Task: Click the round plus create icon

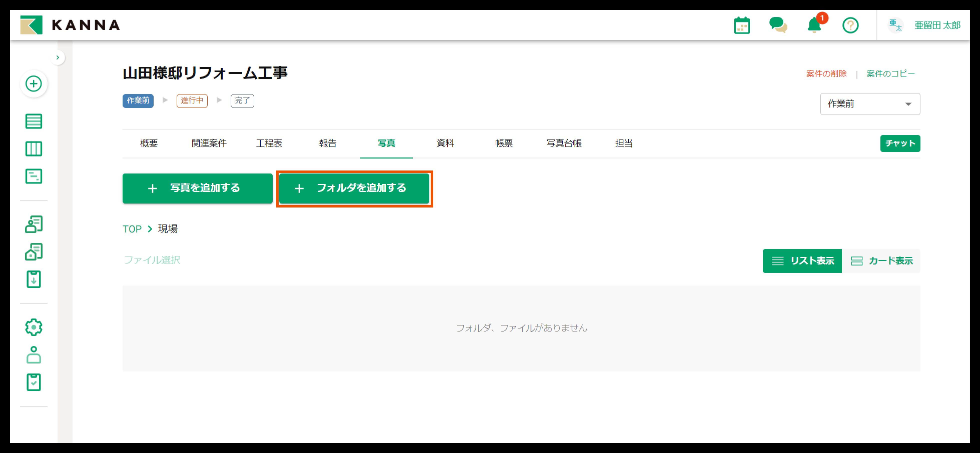Action: [x=34, y=84]
